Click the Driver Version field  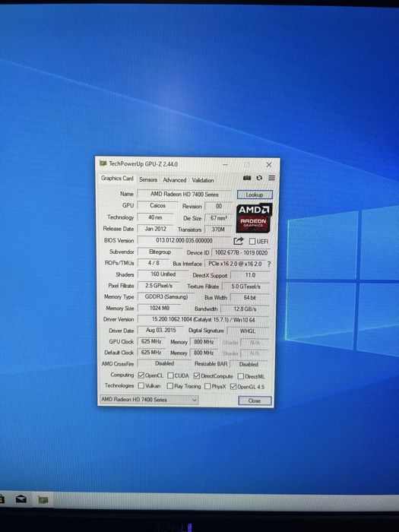(x=203, y=320)
